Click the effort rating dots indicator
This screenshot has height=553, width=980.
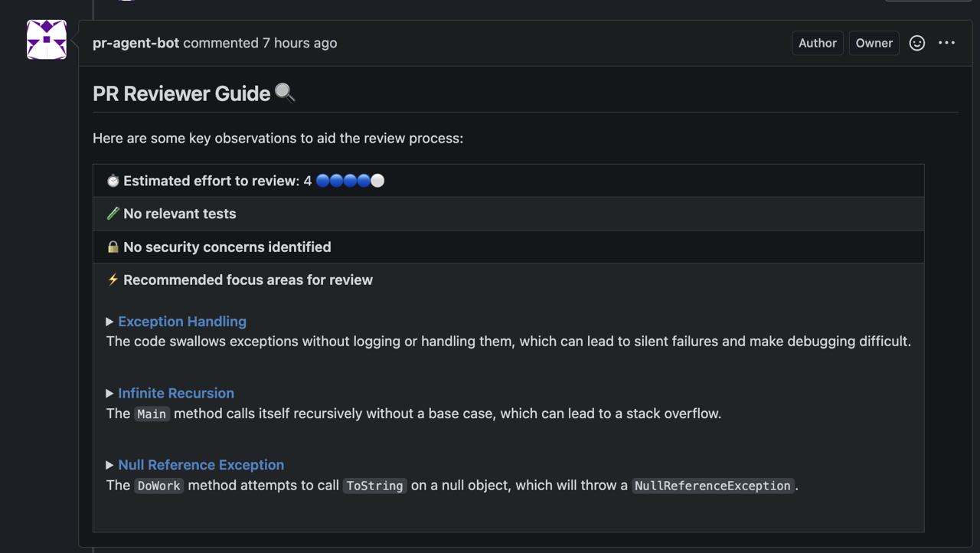pyautogui.click(x=350, y=181)
